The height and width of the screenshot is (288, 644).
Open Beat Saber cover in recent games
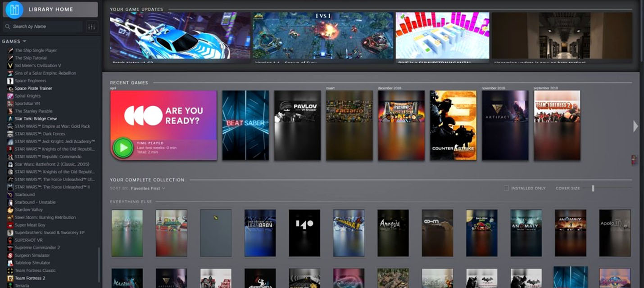point(245,126)
